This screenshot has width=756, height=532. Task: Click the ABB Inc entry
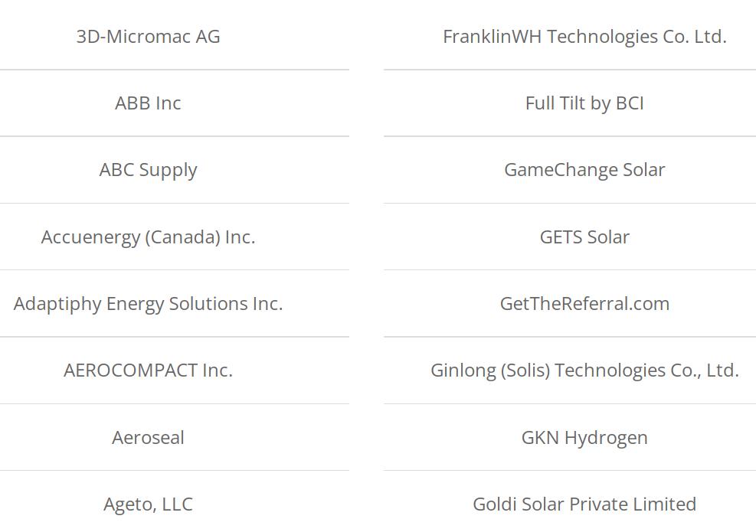coord(148,103)
